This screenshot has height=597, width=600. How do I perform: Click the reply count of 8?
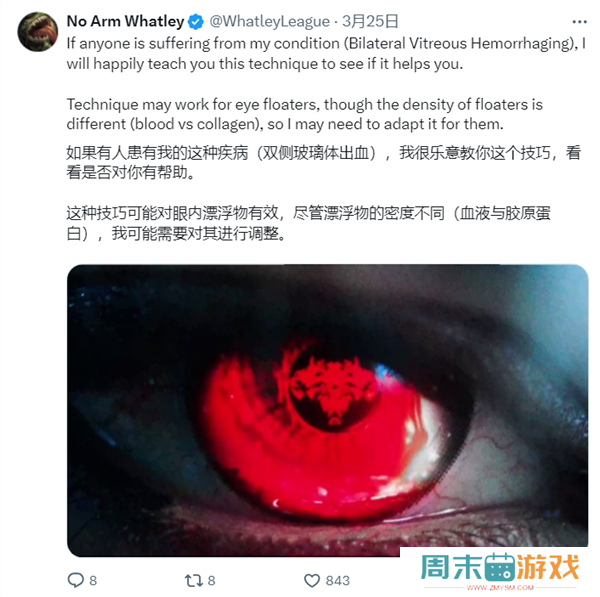(x=93, y=581)
